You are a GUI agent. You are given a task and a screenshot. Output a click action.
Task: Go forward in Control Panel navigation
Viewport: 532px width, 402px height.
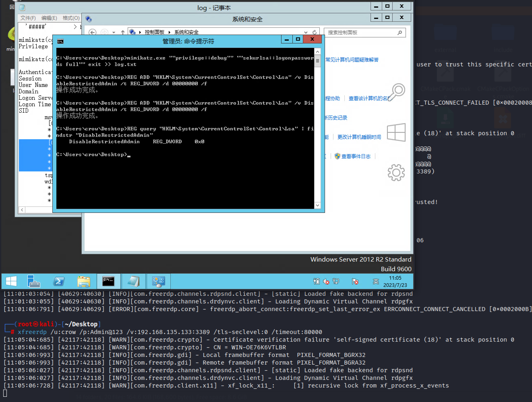(x=104, y=32)
